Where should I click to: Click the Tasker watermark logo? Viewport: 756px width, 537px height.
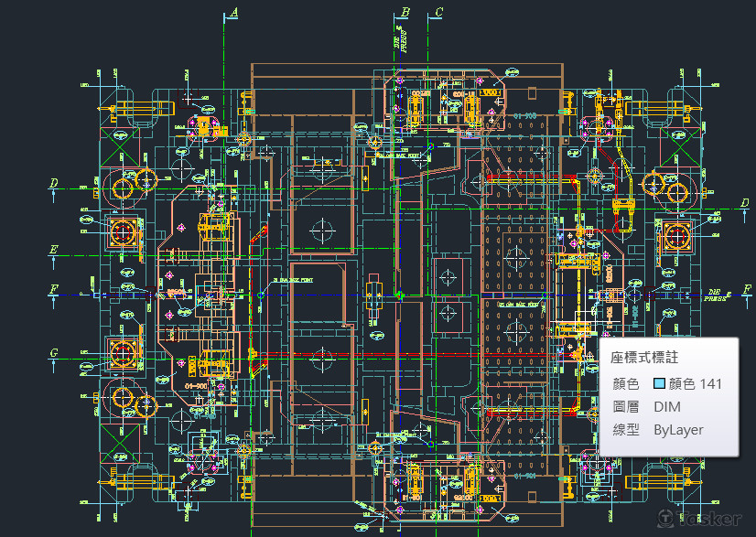tap(697, 519)
